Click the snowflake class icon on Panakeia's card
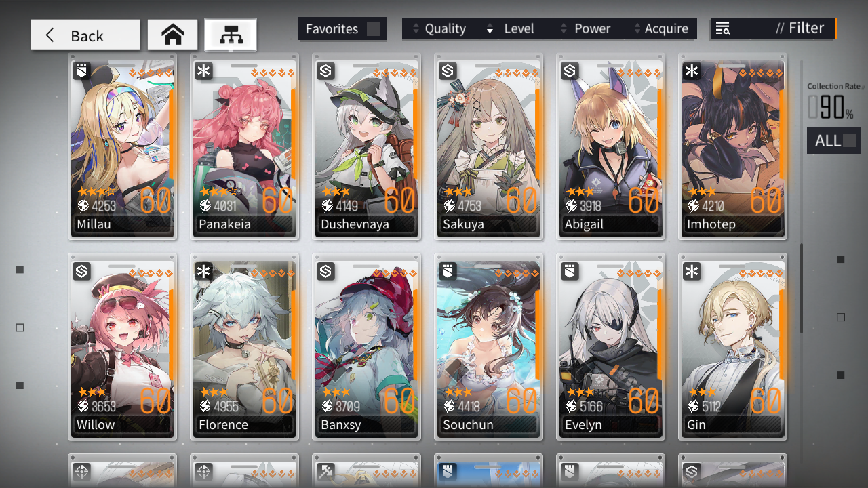868x488 pixels. click(x=203, y=70)
